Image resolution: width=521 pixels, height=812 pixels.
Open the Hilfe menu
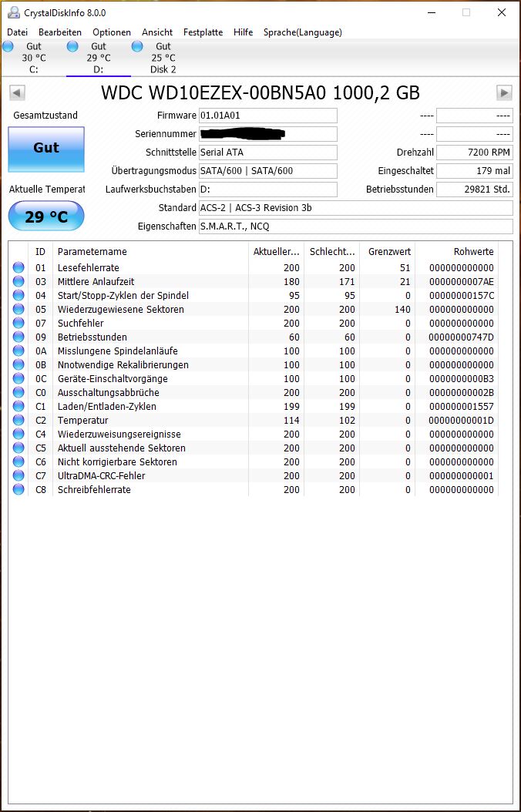pos(244,32)
